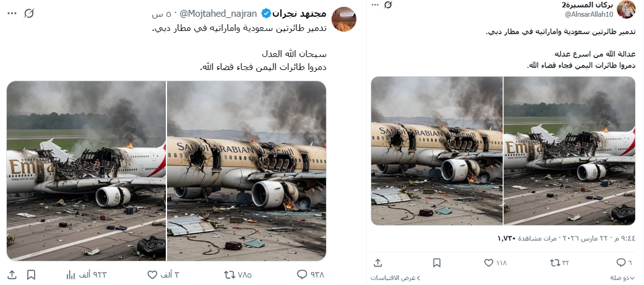Open more options on right tweet

374,4
